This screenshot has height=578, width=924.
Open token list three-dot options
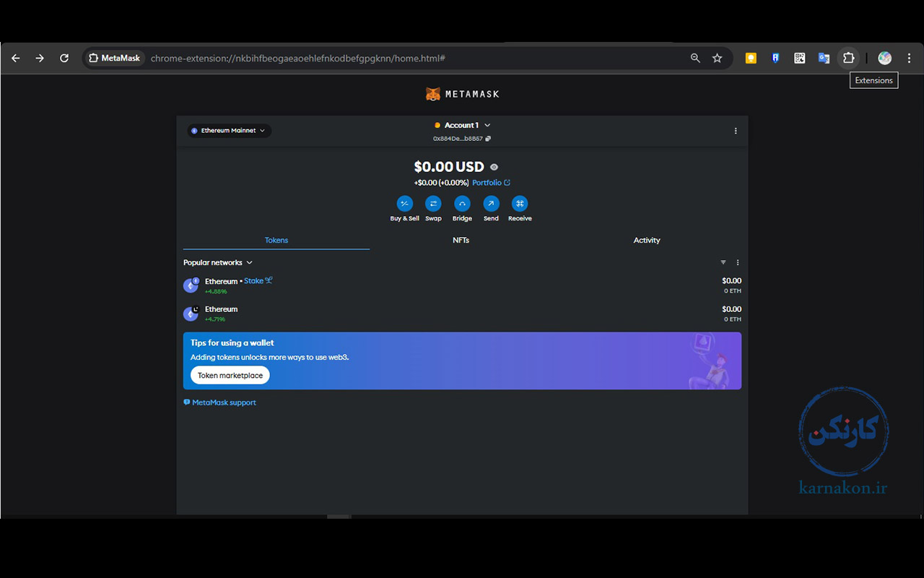(x=737, y=262)
